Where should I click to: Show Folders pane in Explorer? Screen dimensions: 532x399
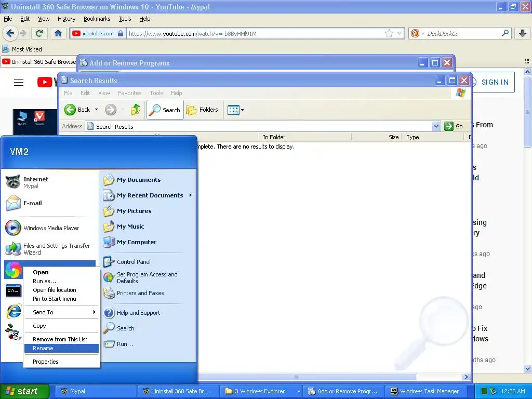tap(202, 110)
